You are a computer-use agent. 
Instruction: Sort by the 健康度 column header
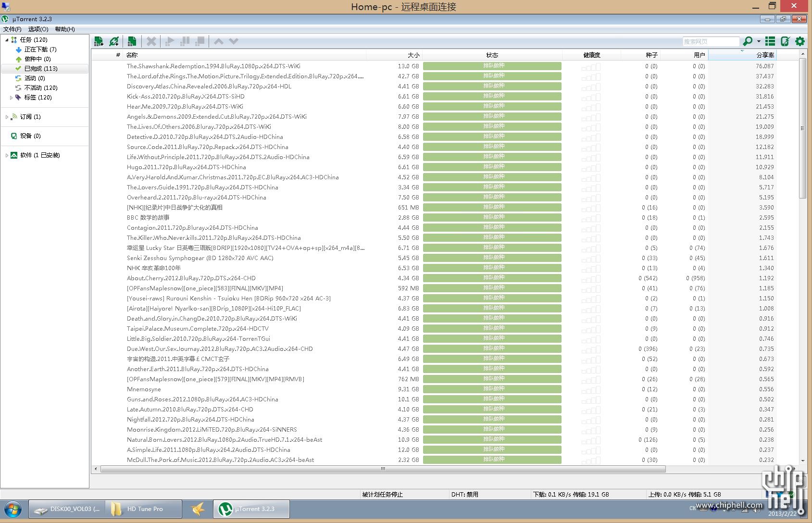tap(592, 55)
